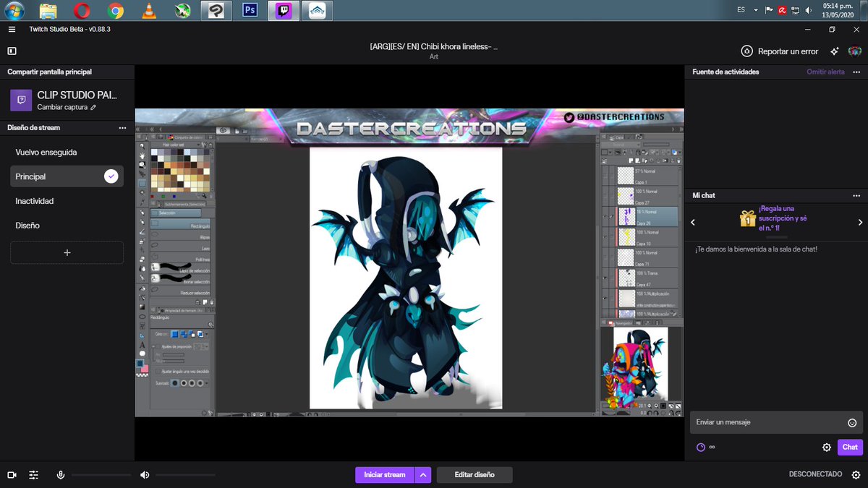Open chat settings gear icon
This screenshot has height=488, width=868.
tap(827, 448)
